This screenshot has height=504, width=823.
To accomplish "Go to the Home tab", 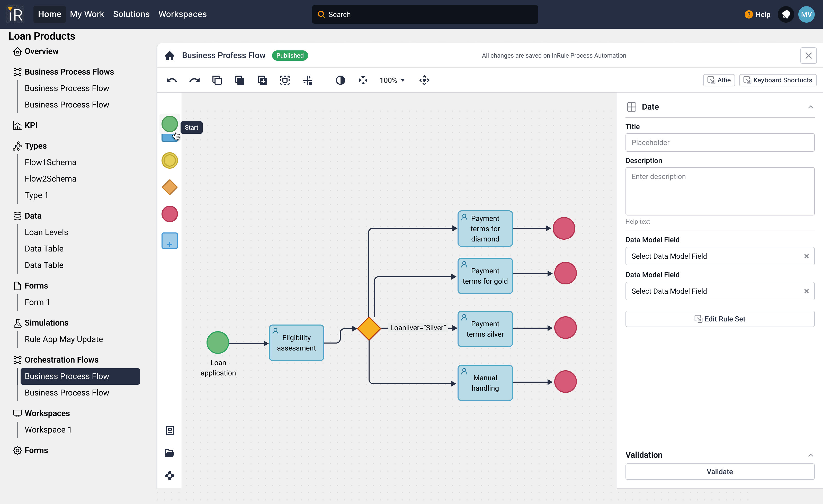I will click(49, 14).
